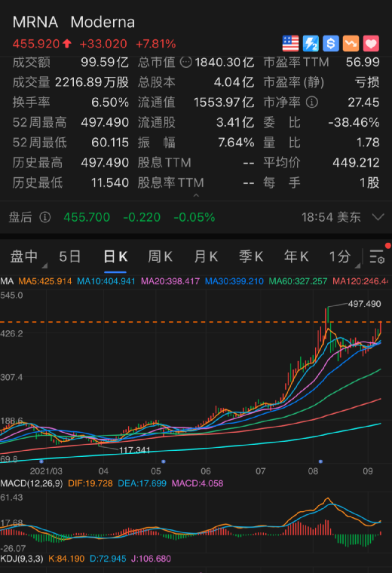Select the 日K daily chart tab
The width and height of the screenshot is (392, 573).
click(x=115, y=256)
